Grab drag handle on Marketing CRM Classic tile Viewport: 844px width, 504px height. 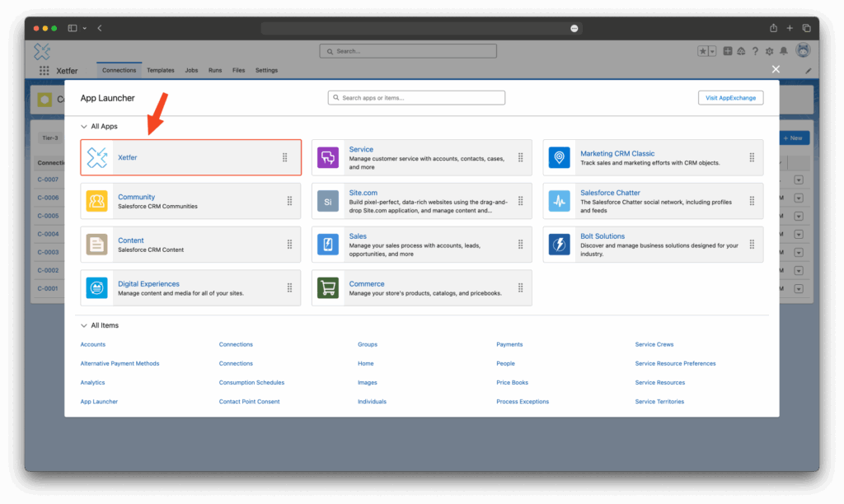click(x=752, y=157)
